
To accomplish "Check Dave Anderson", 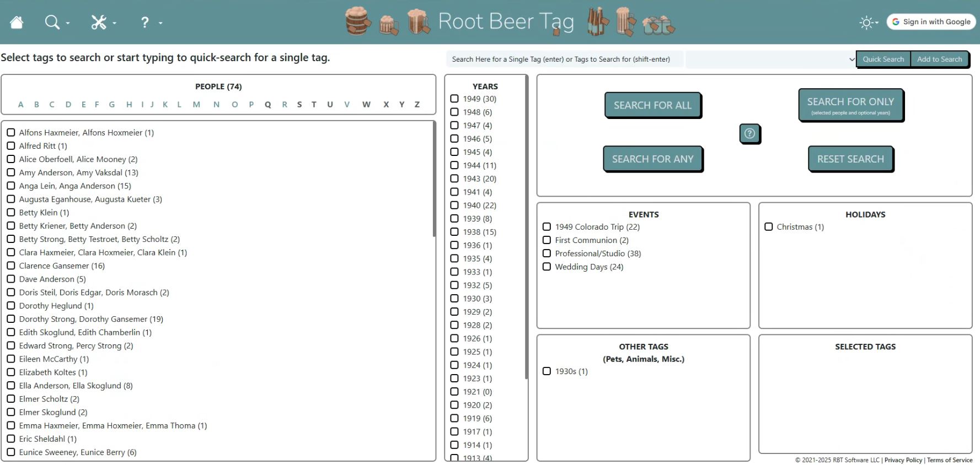I will (x=11, y=279).
